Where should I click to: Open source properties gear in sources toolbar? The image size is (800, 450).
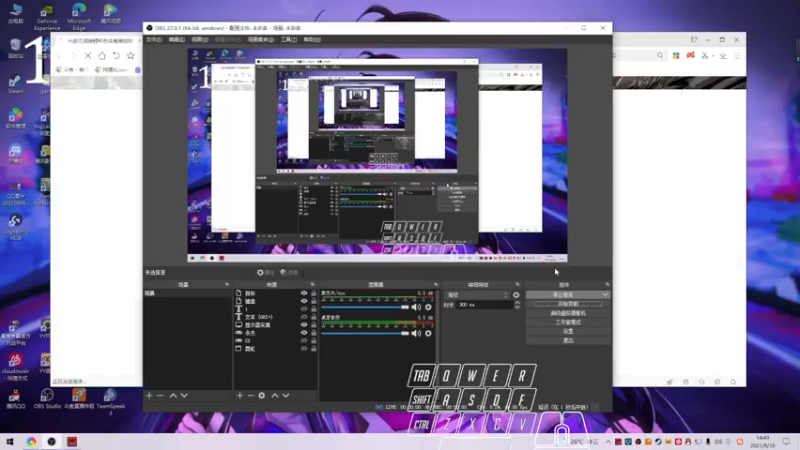[262, 395]
